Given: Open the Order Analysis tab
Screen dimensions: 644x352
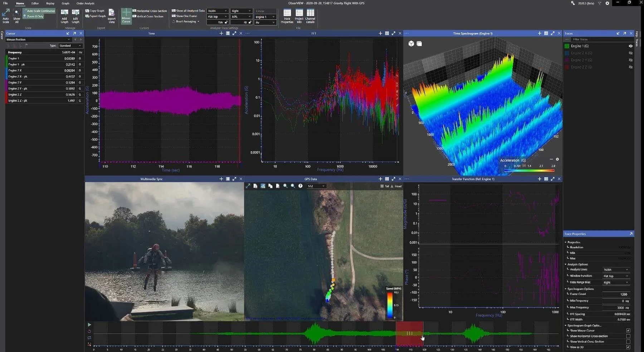Looking at the screenshot, I should (85, 3).
